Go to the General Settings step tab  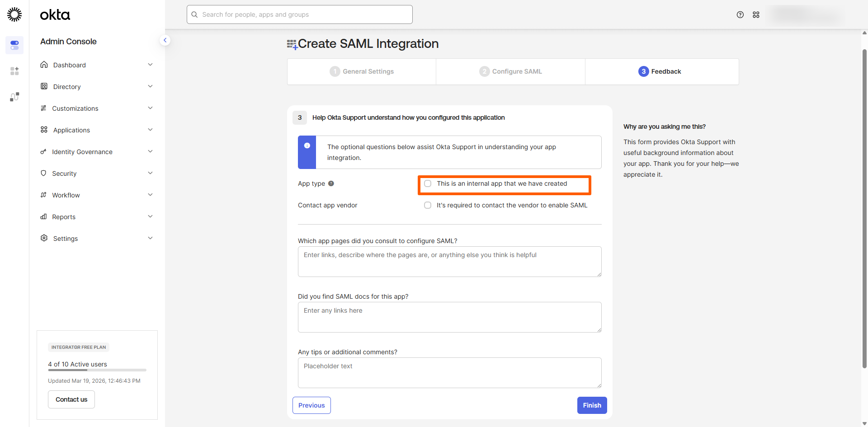point(362,71)
